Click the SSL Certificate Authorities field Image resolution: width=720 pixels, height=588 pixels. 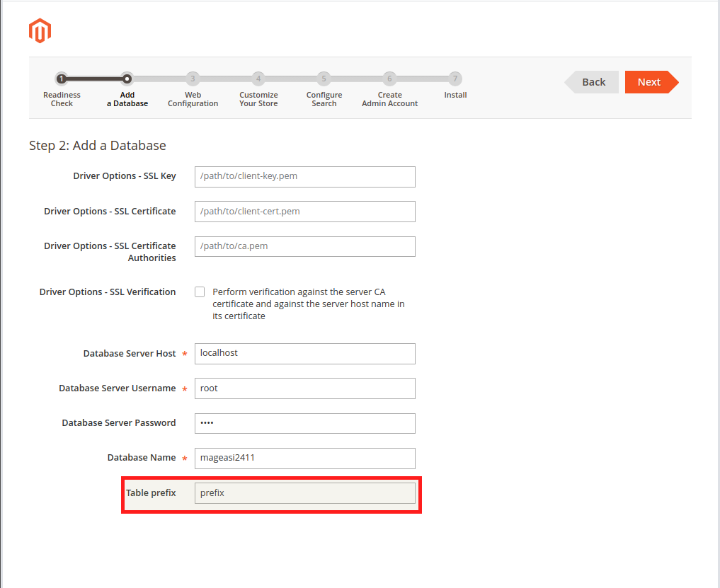(304, 246)
